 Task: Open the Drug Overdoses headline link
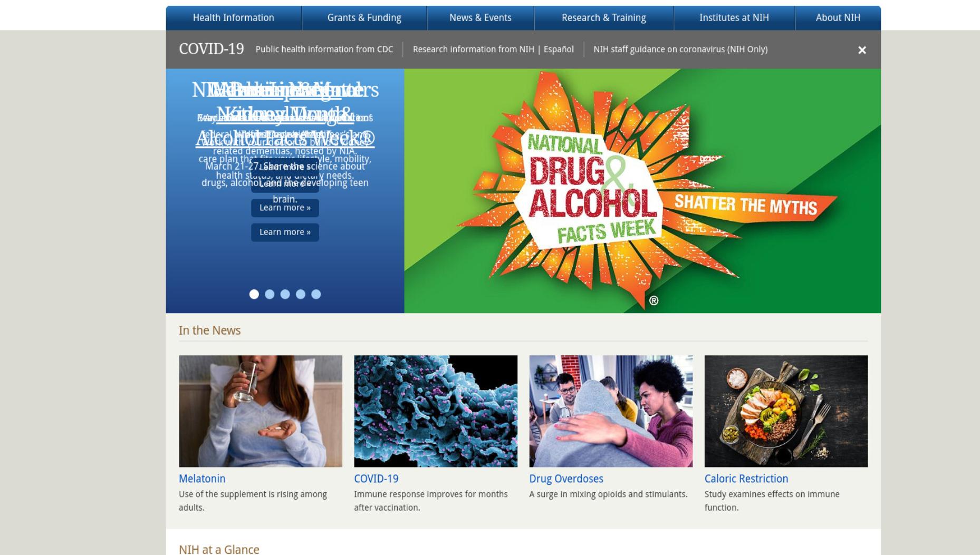pos(566,479)
